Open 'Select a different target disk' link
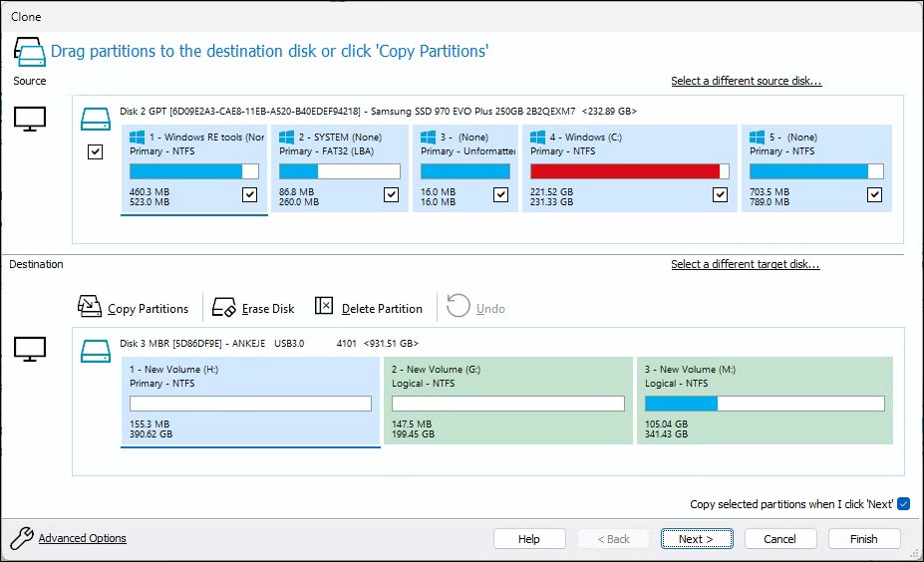This screenshot has height=562, width=924. click(x=745, y=264)
